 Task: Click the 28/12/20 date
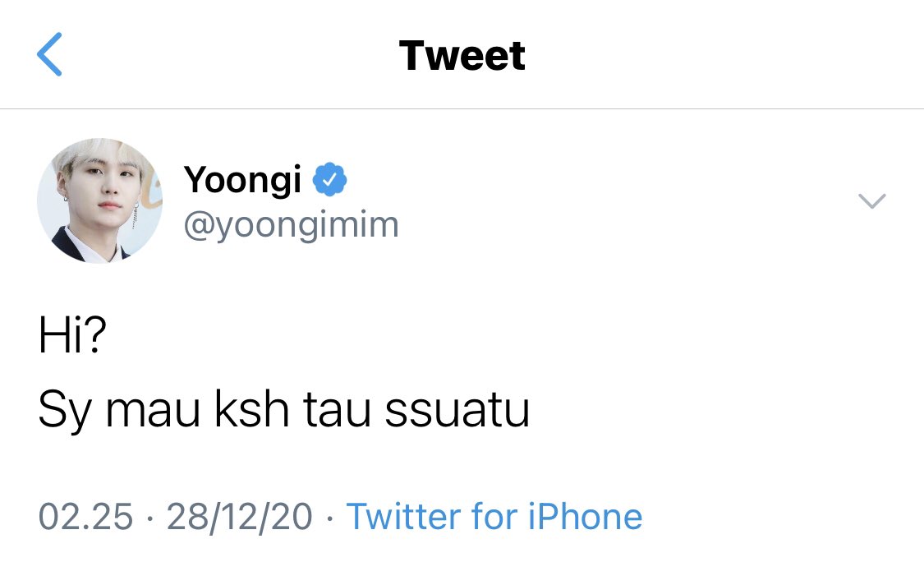(239, 517)
